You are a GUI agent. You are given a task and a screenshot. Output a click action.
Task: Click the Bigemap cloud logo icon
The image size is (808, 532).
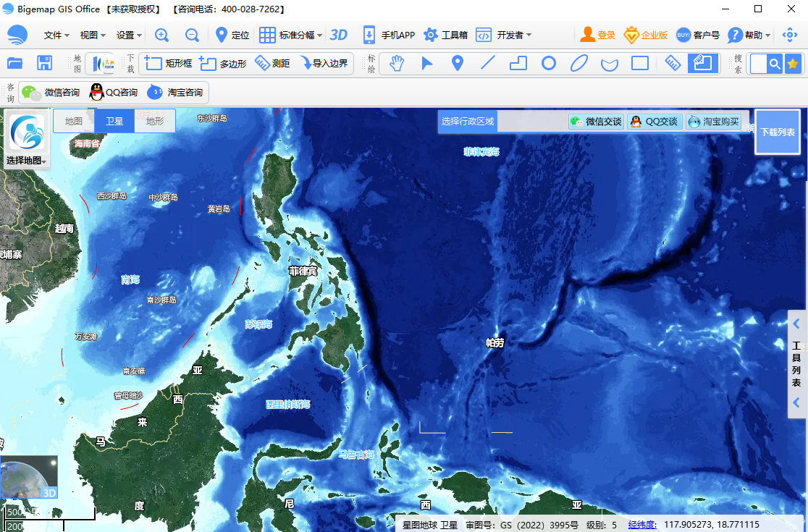(17, 35)
